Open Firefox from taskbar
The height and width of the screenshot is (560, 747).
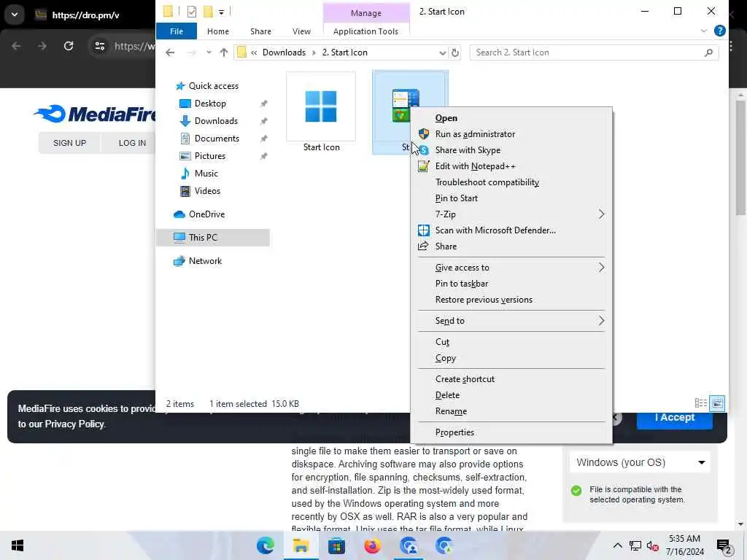tap(372, 545)
